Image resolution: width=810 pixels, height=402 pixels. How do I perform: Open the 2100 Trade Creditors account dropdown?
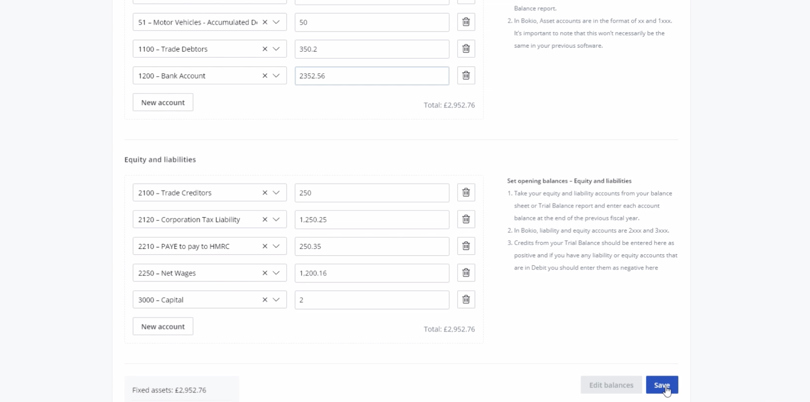tap(277, 193)
